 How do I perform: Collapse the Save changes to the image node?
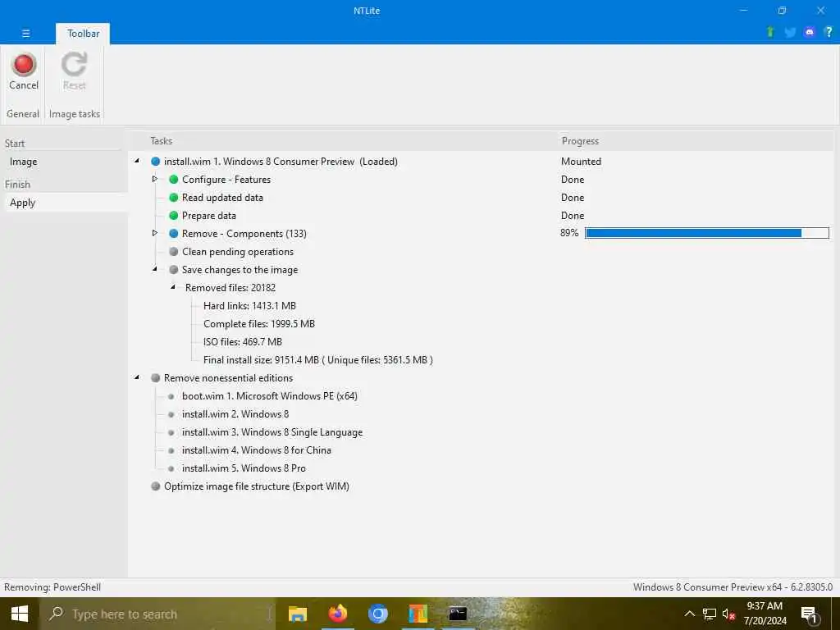155,269
